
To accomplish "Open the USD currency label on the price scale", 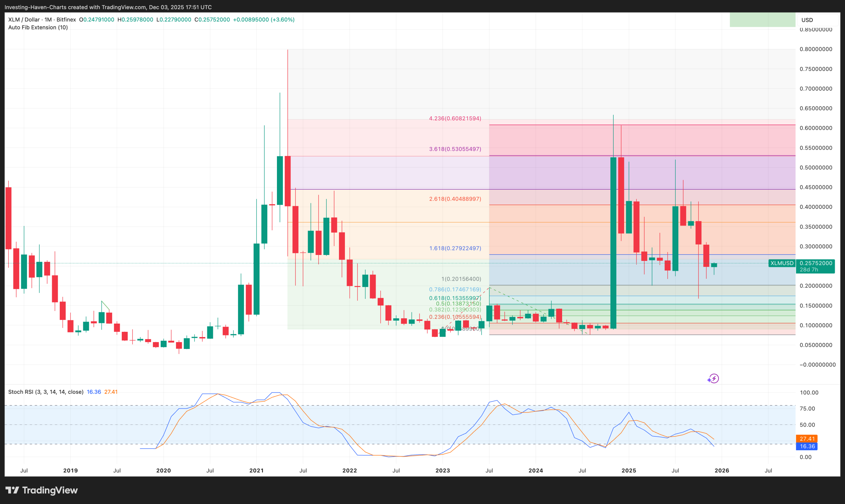I will coord(807,20).
